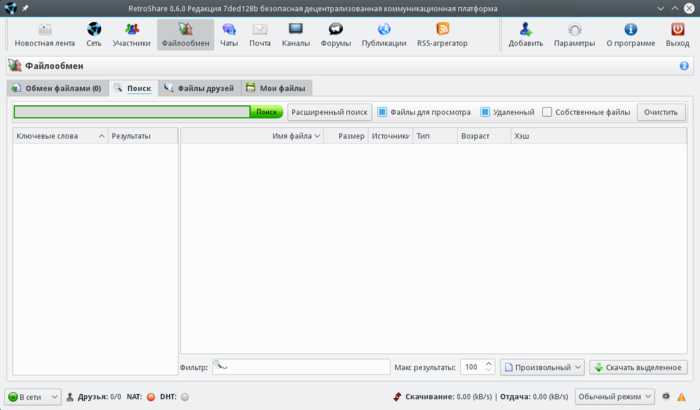700x410 pixels.
Task: Click the search keywords input field
Action: tap(132, 112)
